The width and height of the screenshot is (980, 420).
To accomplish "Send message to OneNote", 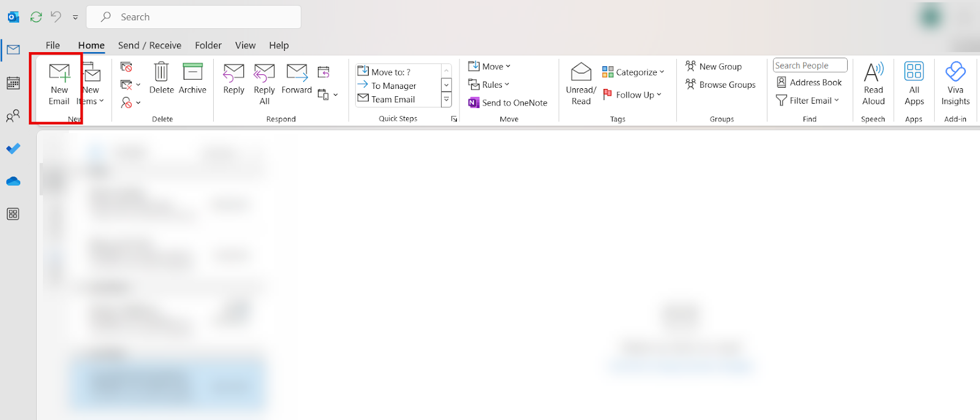I will click(508, 102).
